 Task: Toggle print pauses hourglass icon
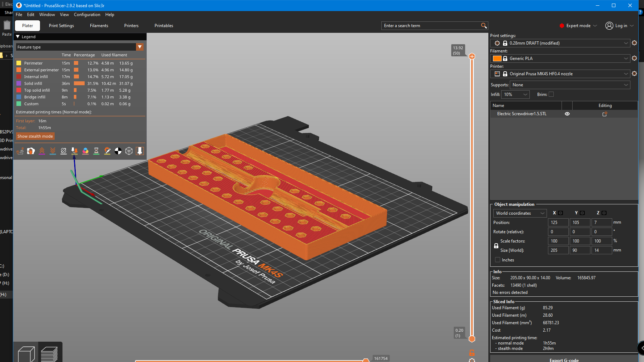(96, 151)
